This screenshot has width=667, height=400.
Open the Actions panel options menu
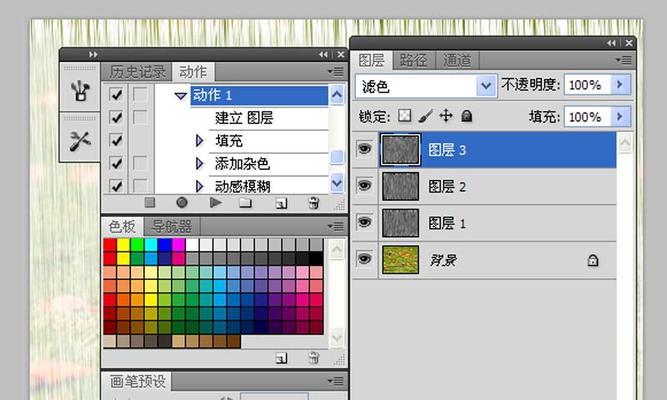tap(336, 71)
